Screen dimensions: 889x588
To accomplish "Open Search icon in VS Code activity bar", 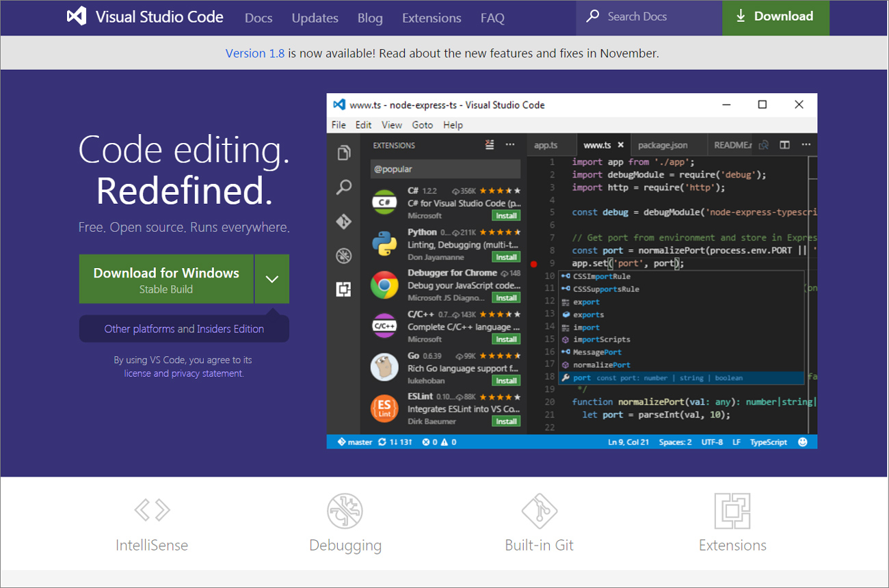I will point(344,187).
